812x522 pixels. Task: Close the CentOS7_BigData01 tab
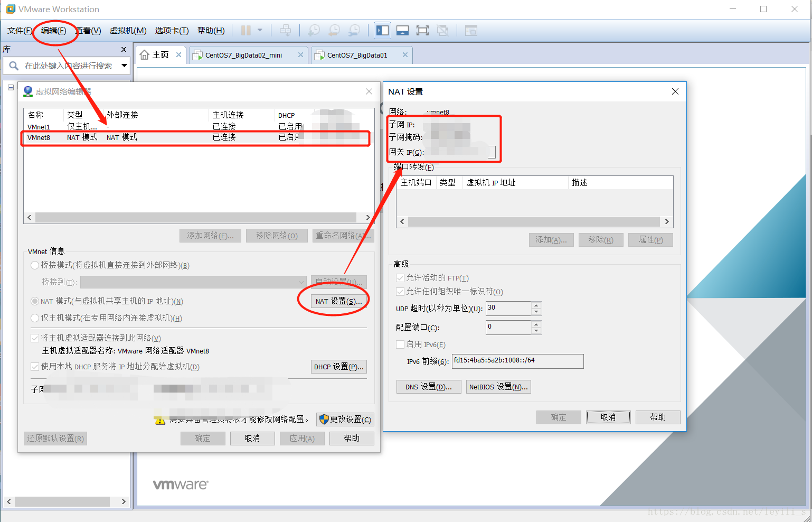(405, 54)
